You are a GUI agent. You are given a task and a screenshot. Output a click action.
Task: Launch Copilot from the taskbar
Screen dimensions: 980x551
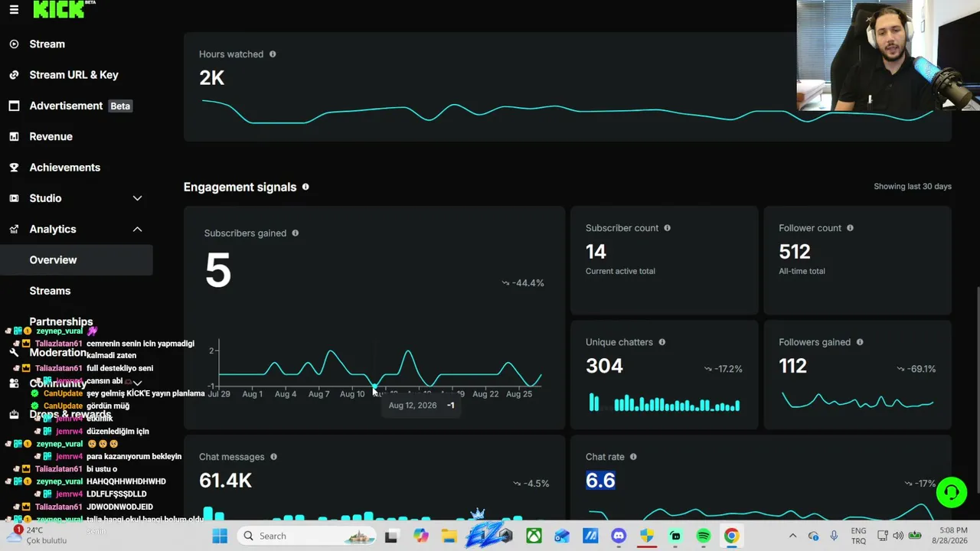[x=420, y=536]
